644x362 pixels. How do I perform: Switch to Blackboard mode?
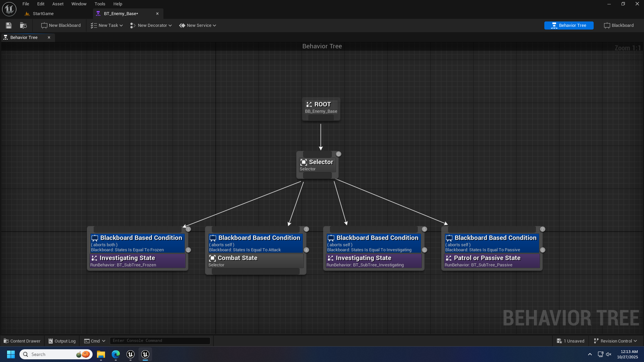pyautogui.click(x=619, y=25)
